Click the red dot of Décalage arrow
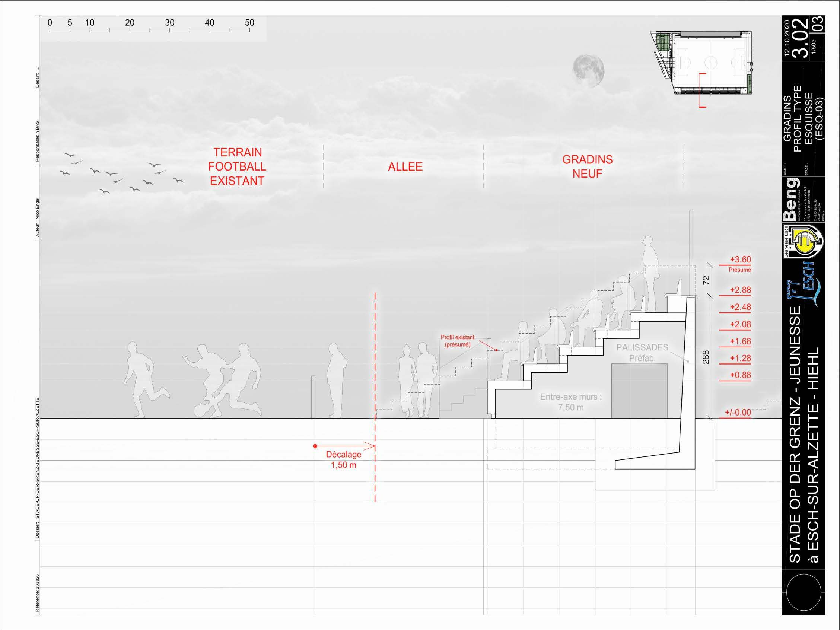The height and width of the screenshot is (630, 840). pyautogui.click(x=315, y=446)
